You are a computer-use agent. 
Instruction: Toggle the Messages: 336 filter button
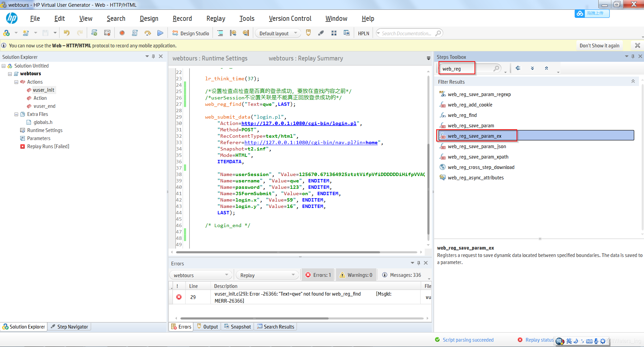[402, 275]
